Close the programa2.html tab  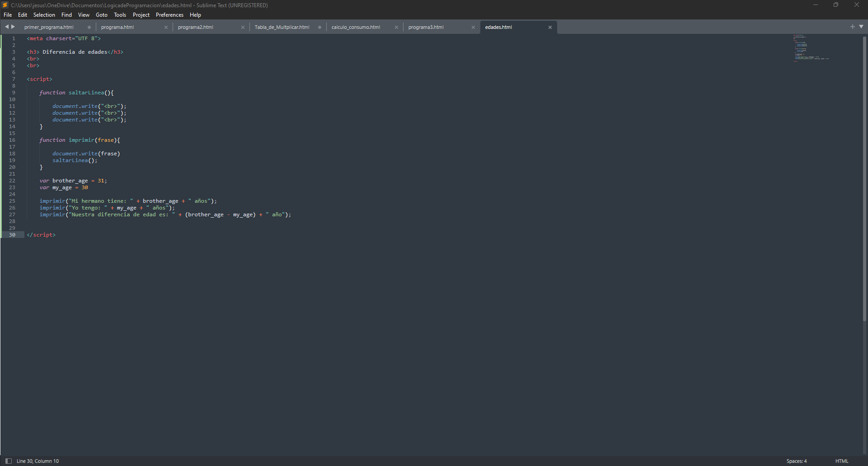coord(243,27)
